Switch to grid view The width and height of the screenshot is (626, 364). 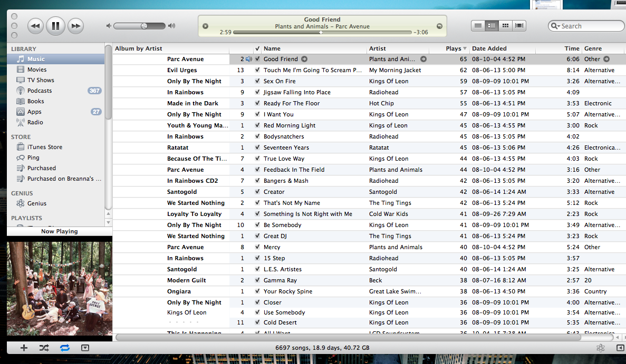505,26
